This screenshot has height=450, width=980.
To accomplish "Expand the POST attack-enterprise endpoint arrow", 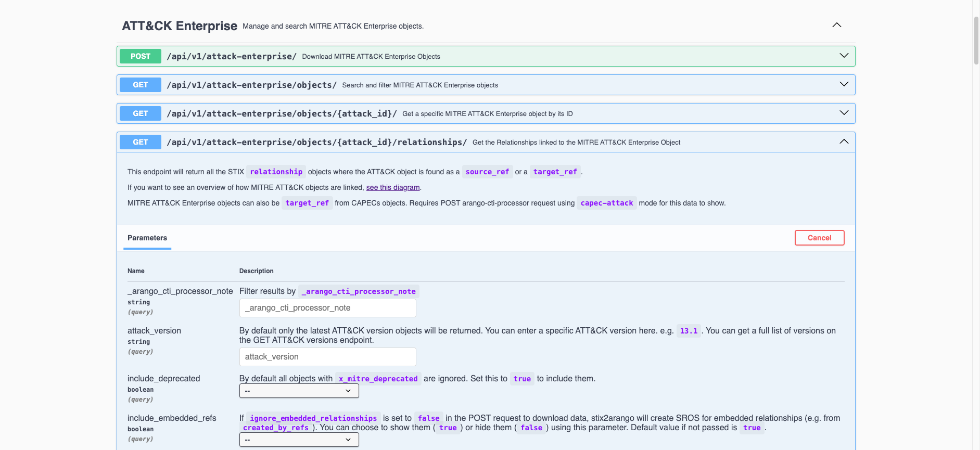I will (844, 56).
